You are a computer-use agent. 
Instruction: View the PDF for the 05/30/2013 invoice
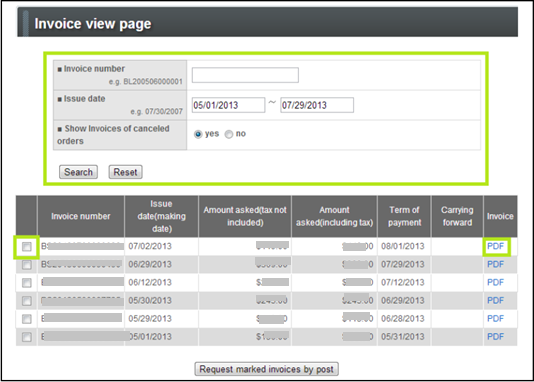(495, 300)
